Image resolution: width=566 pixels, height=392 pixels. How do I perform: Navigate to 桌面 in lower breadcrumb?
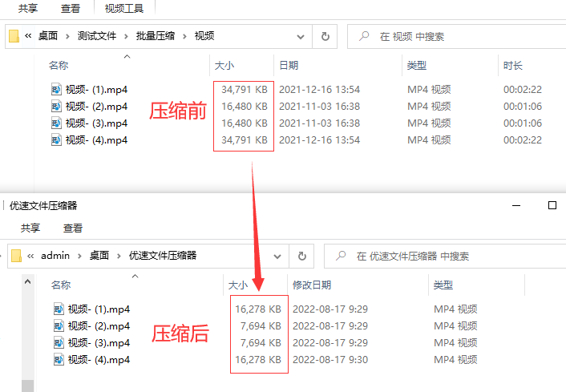coord(99,256)
